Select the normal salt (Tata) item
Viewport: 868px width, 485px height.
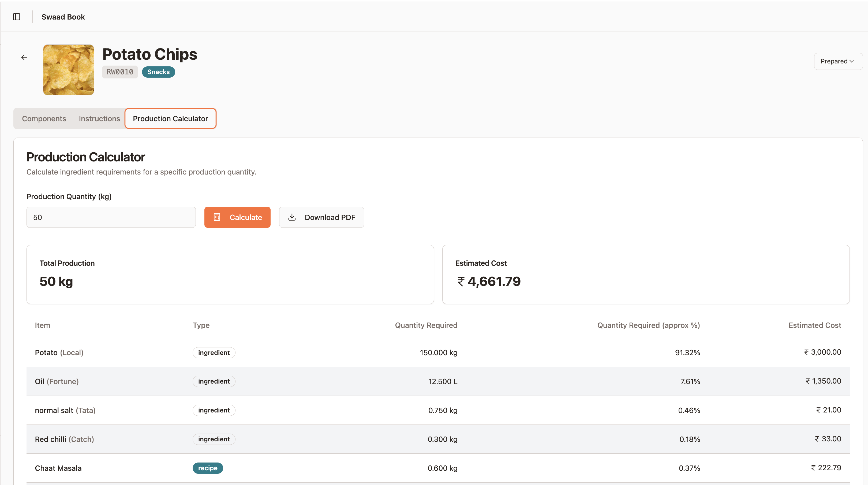[65, 410]
